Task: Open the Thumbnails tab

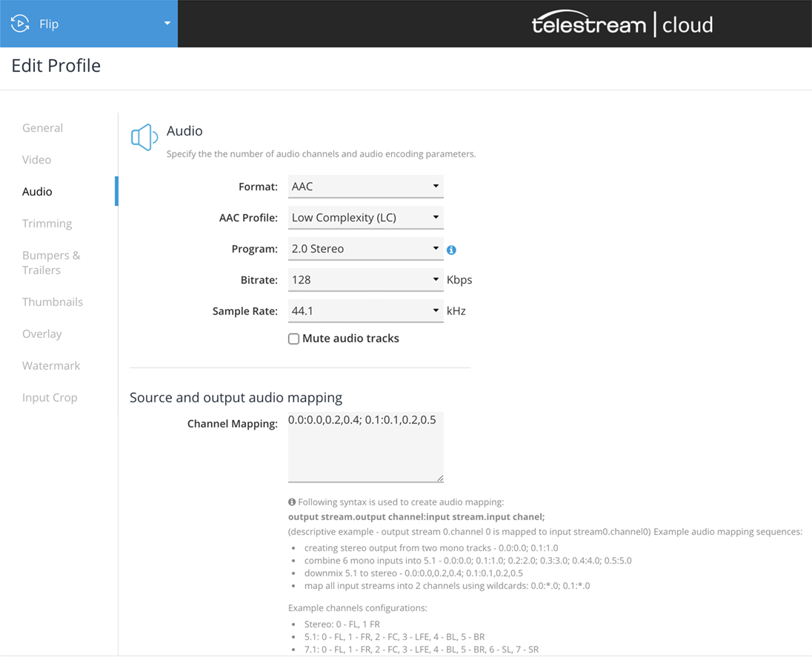Action: click(x=53, y=302)
